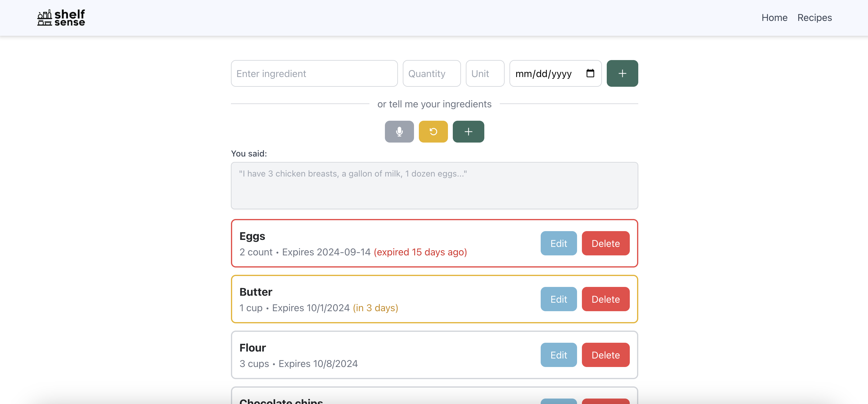Open the calendar picker icon in date field
This screenshot has width=868, height=404.
coord(590,73)
